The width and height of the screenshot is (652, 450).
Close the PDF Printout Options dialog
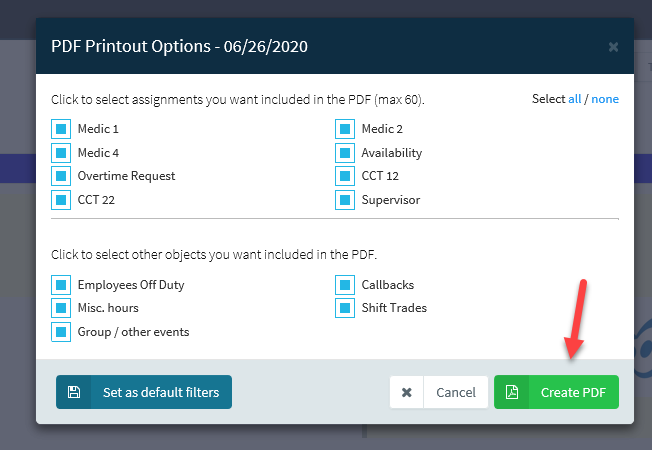(613, 46)
